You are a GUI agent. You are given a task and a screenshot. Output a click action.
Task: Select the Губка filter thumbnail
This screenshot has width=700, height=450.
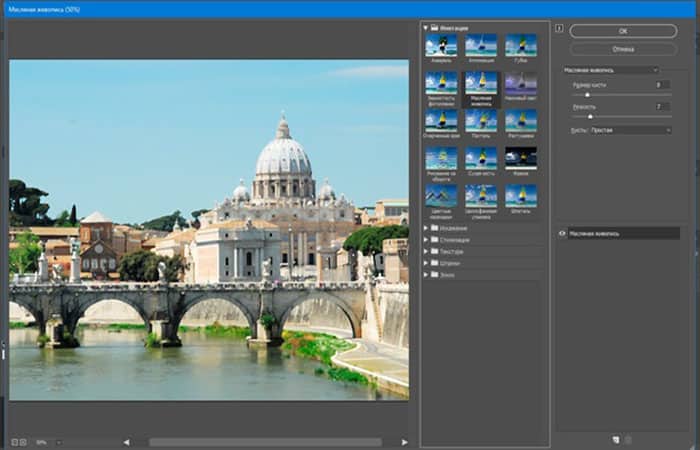[x=521, y=45]
